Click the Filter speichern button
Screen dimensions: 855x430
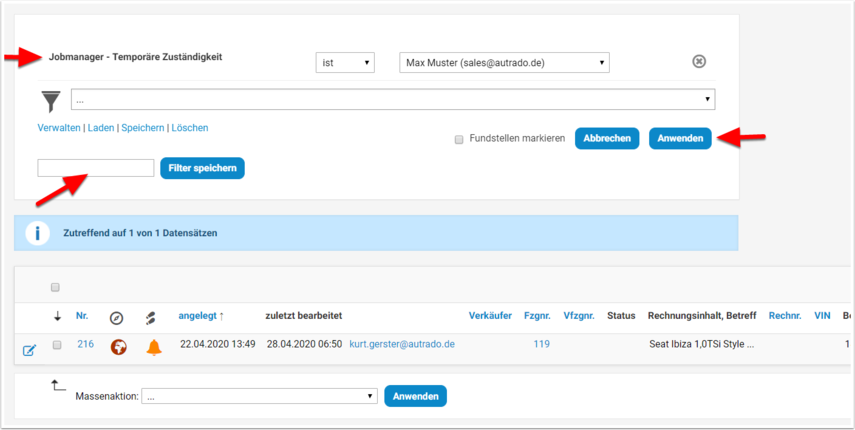pos(202,168)
